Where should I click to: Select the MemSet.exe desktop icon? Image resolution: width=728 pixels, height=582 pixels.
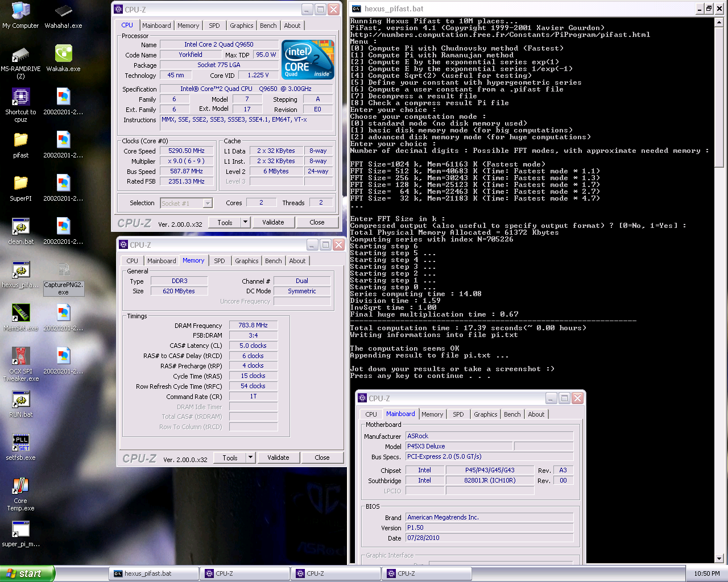tap(20, 318)
